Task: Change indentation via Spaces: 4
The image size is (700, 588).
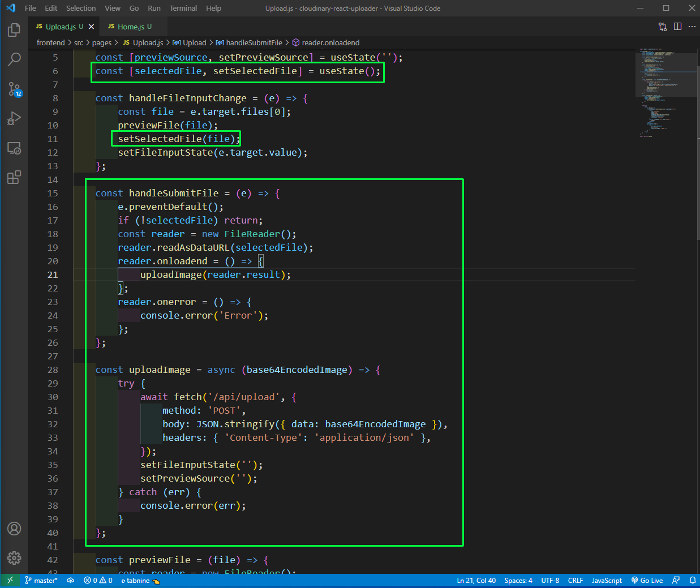Action: tap(518, 580)
